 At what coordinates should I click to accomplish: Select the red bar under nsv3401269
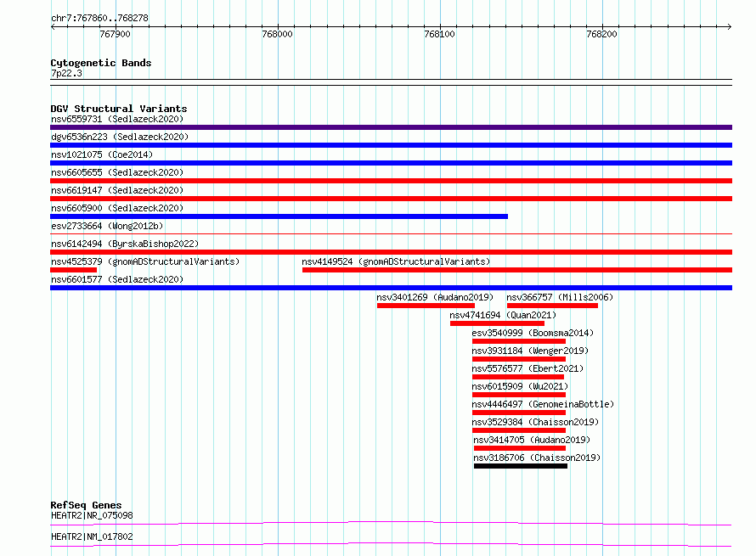(426, 306)
